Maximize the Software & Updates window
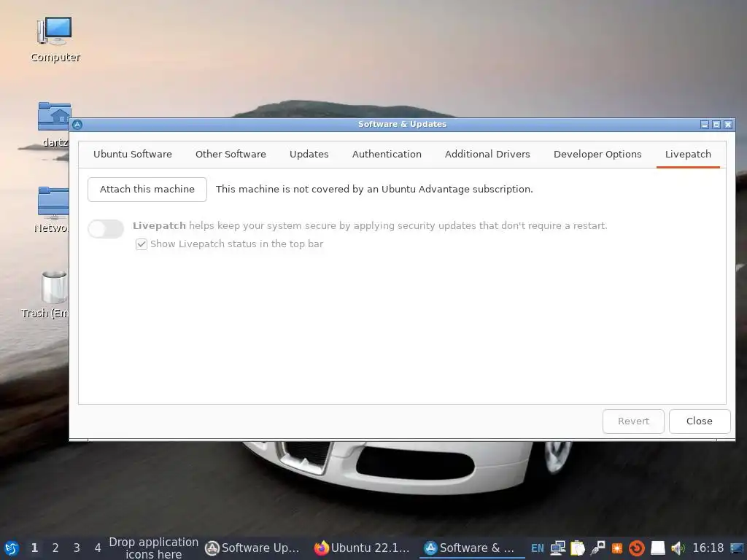This screenshot has height=560, width=747. point(716,125)
